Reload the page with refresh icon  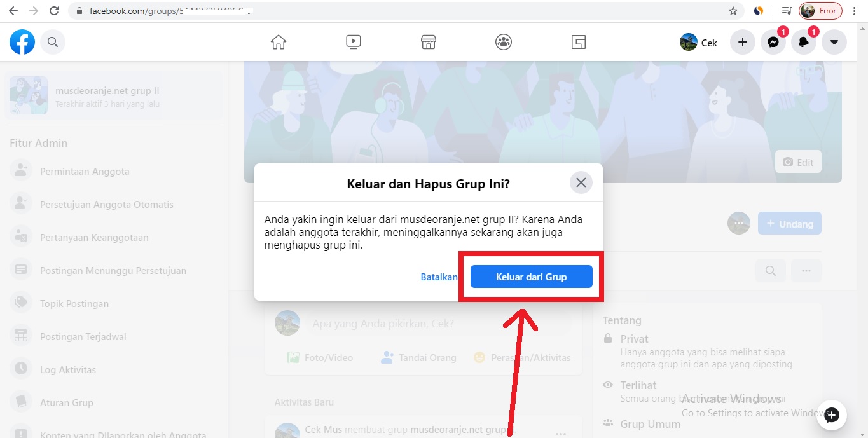point(54,11)
